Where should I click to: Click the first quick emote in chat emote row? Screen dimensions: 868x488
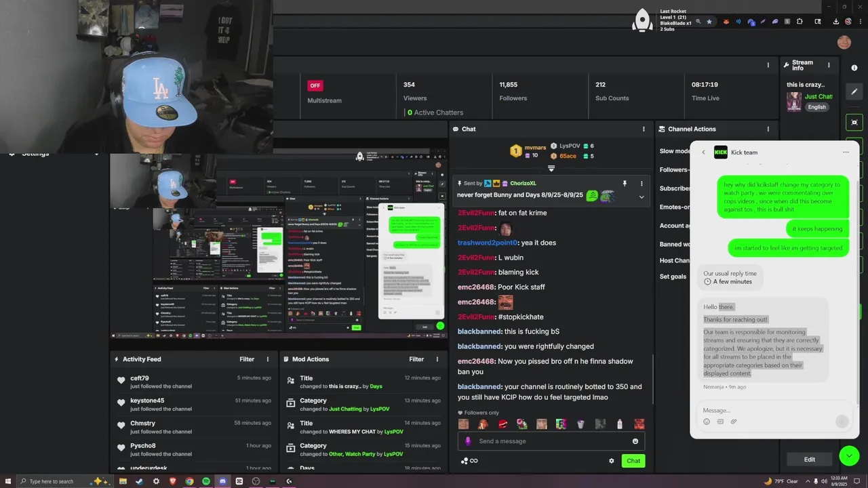click(463, 424)
